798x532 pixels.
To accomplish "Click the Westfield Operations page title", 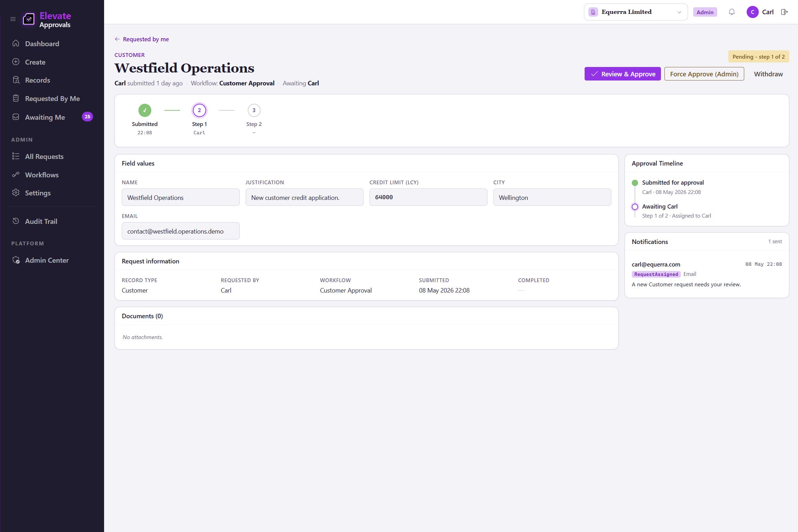I will click(184, 68).
